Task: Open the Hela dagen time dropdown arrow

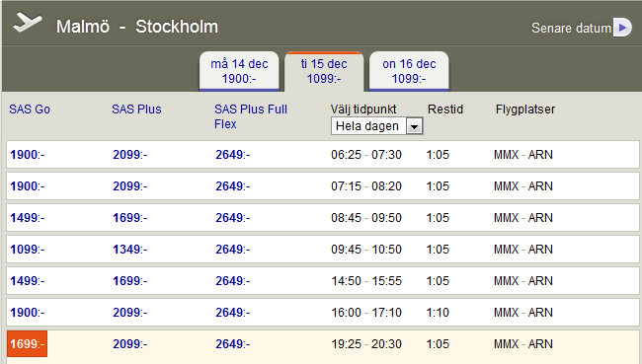Action: (414, 126)
